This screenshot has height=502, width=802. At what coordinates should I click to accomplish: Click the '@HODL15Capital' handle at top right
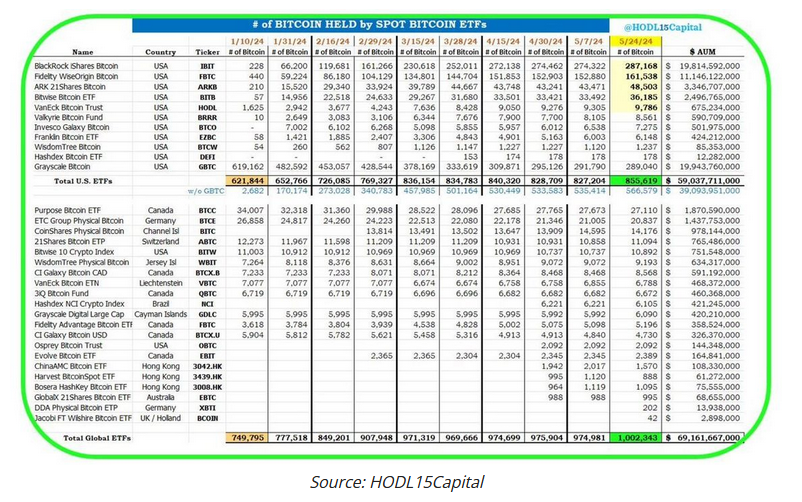tap(663, 27)
